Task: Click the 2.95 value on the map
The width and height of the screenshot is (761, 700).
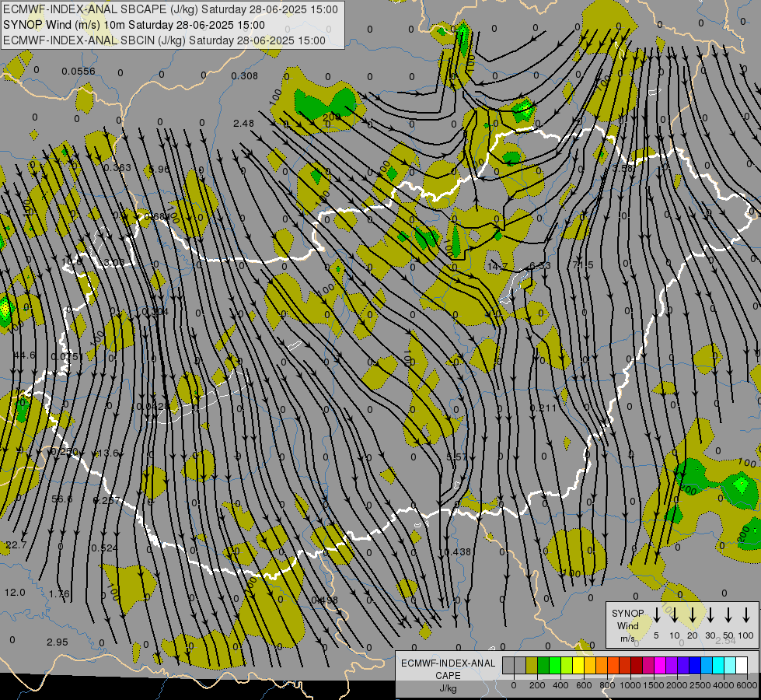Action: coord(58,642)
